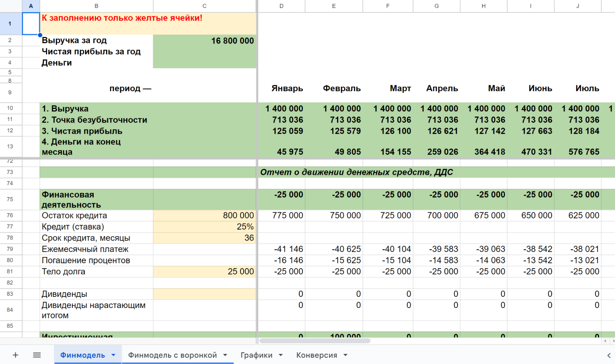615x364 pixels.
Task: Click the Июнь month header
Action: (x=540, y=89)
